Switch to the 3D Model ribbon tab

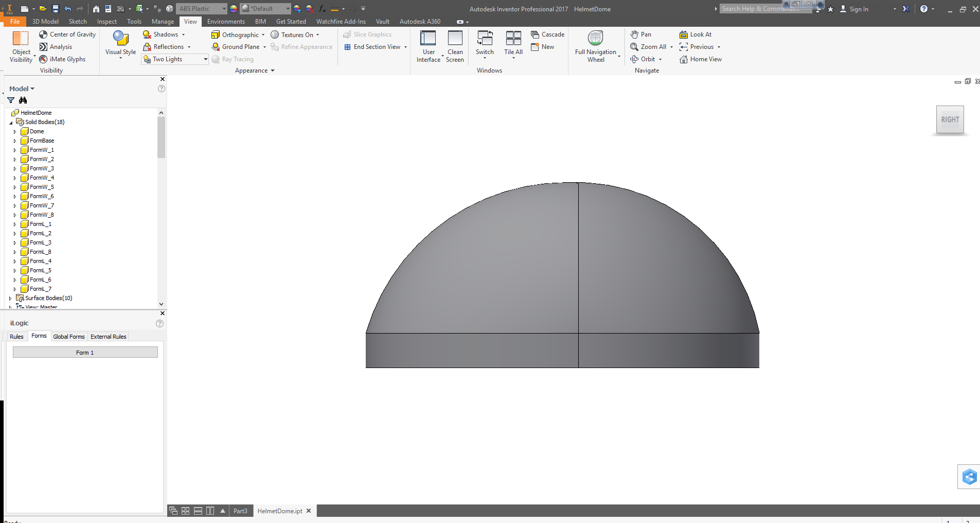(x=45, y=22)
